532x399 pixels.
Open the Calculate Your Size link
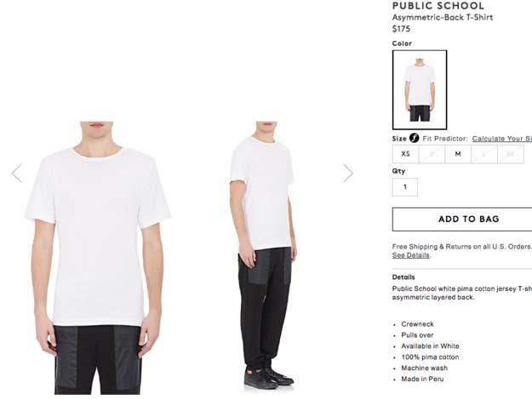click(502, 139)
